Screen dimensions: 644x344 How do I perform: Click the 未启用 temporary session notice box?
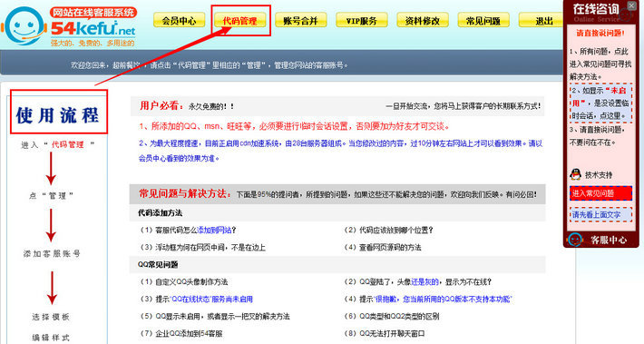pyautogui.click(x=600, y=103)
